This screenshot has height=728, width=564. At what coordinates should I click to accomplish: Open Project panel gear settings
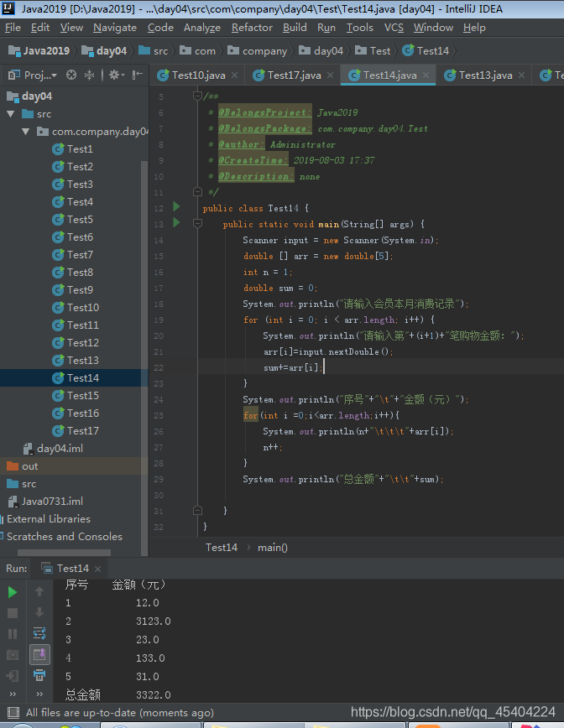point(116,75)
